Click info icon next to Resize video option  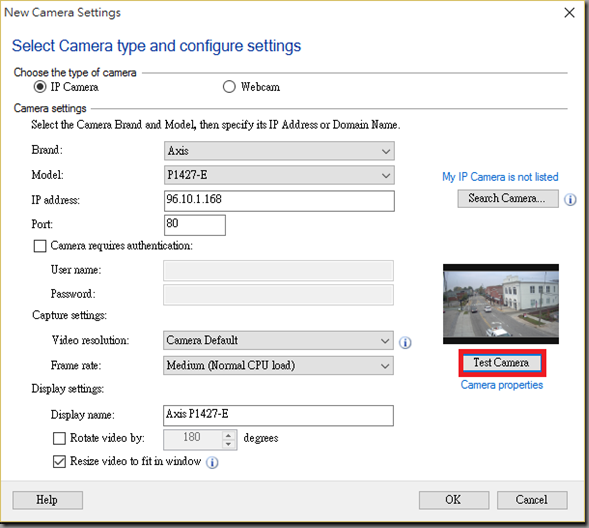coord(212,462)
